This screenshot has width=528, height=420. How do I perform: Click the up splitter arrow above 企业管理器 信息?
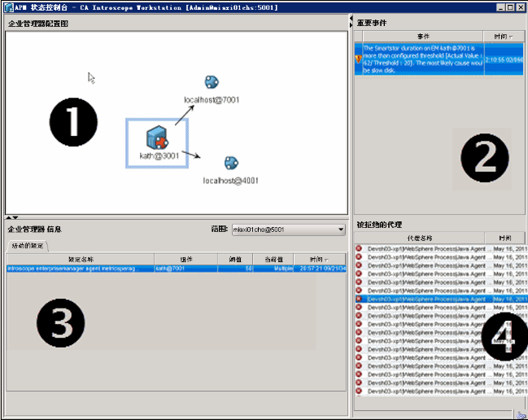[9, 217]
